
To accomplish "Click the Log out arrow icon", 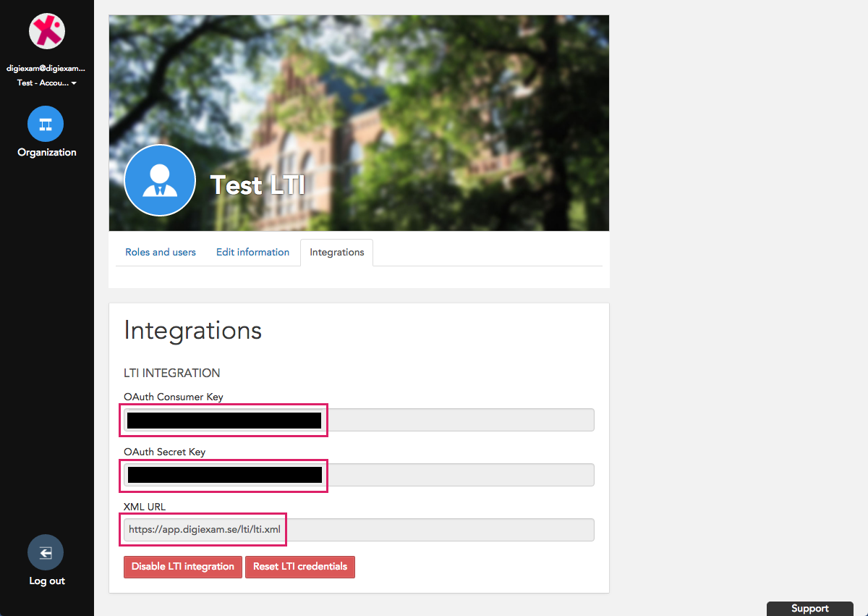I will click(x=46, y=554).
